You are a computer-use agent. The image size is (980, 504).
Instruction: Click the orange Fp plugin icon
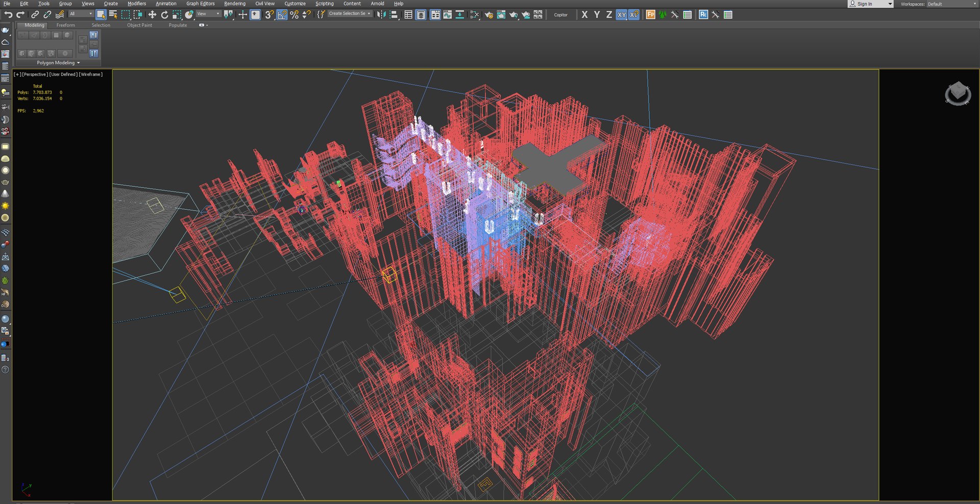(x=650, y=15)
